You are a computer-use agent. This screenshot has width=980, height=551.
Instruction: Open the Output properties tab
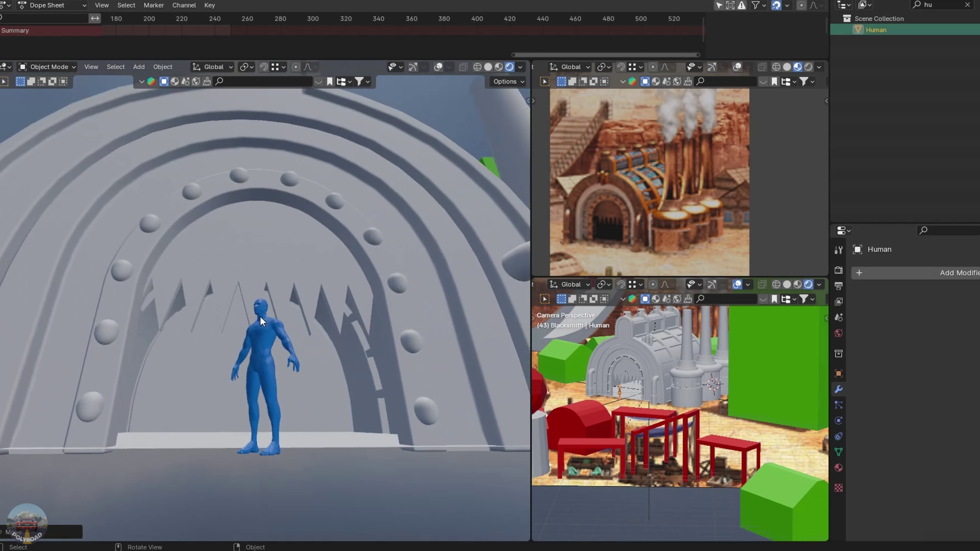coord(838,286)
